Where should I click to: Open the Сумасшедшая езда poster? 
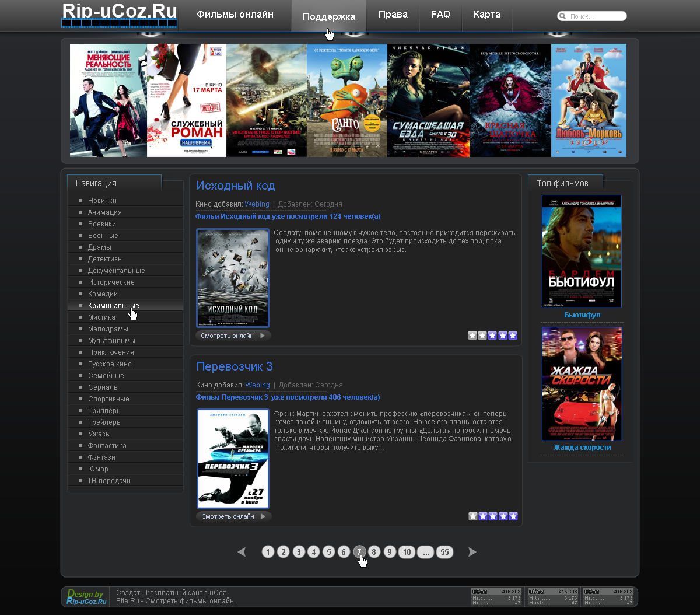[429, 100]
